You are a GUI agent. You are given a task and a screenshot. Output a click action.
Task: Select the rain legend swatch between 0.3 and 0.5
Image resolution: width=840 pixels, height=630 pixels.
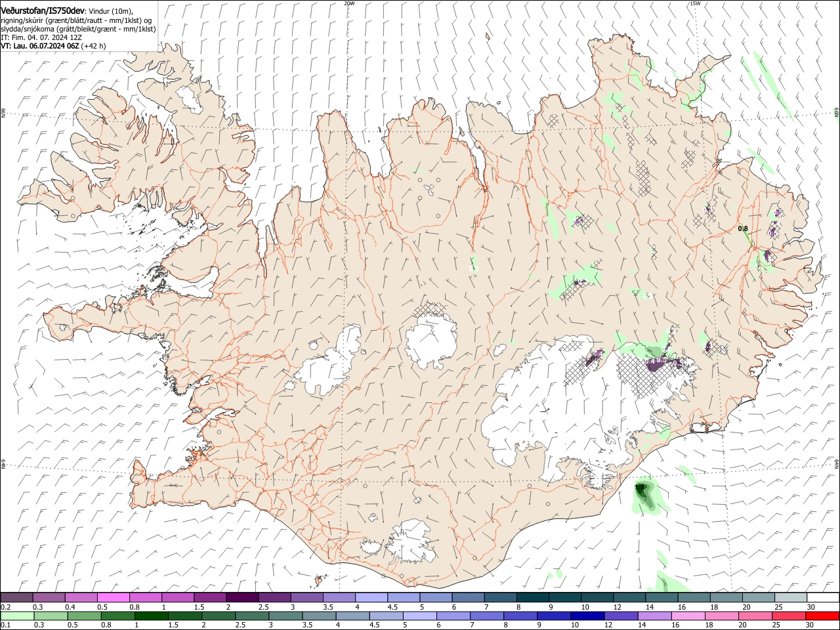click(x=51, y=616)
